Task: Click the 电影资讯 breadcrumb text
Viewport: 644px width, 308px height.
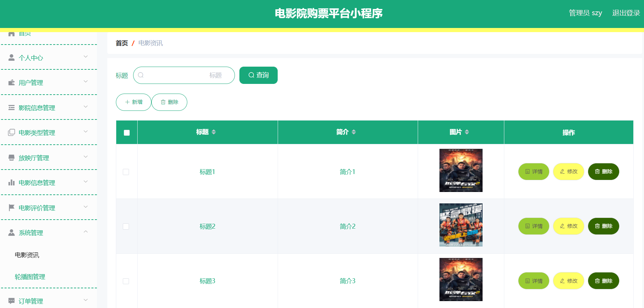Action: pyautogui.click(x=150, y=43)
